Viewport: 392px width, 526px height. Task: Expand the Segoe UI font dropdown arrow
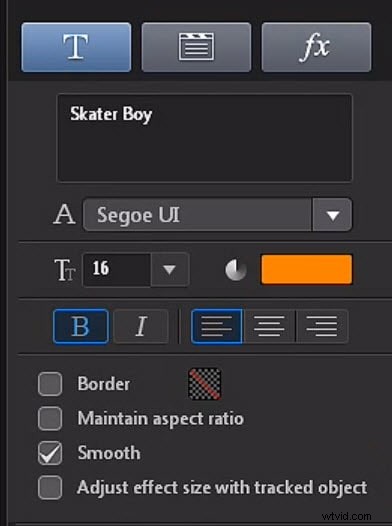[332, 215]
